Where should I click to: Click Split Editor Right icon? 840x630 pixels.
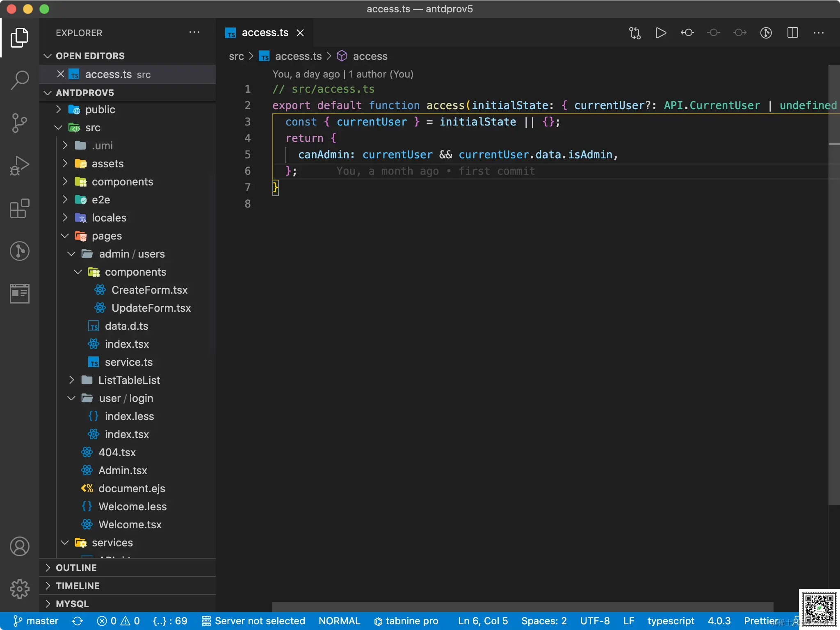[792, 33]
